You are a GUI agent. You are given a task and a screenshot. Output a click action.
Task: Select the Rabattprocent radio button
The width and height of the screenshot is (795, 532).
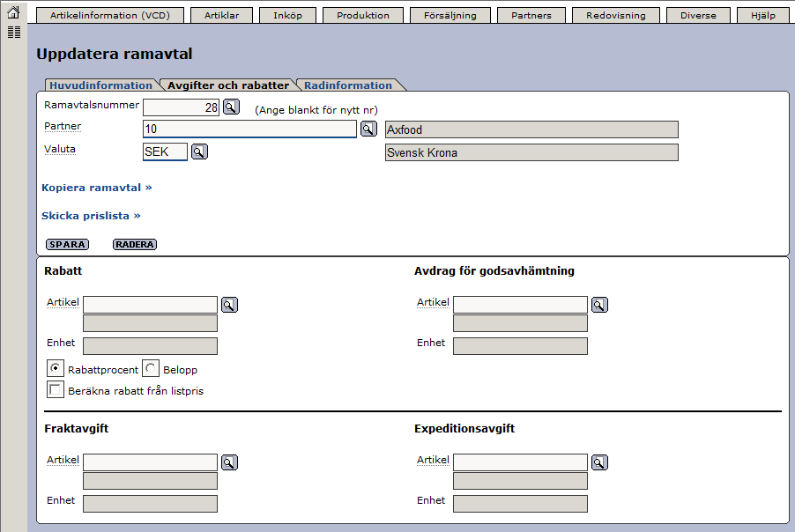pos(56,368)
